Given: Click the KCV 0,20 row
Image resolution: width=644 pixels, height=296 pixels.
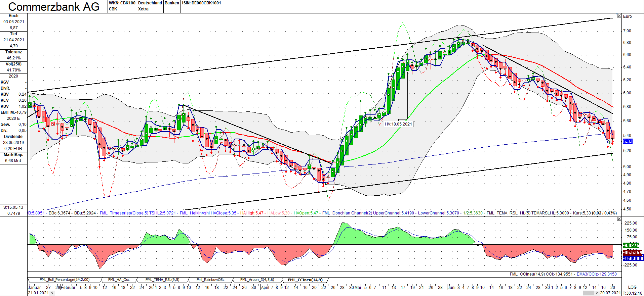Looking at the screenshot, I should pos(14,100).
